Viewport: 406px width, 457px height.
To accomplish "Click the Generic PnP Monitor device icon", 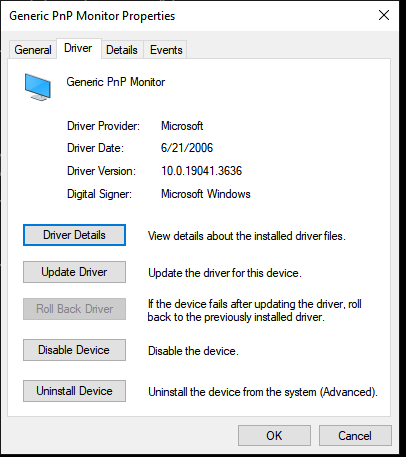I will coord(38,87).
